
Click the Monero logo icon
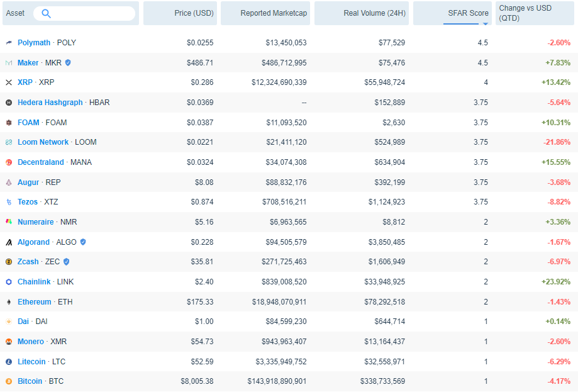[x=9, y=342]
